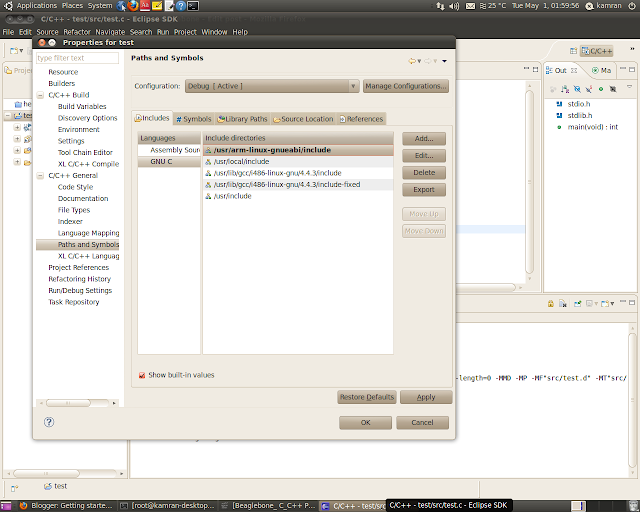The image size is (640, 512).
Task: Click the Delete button
Action: [424, 173]
